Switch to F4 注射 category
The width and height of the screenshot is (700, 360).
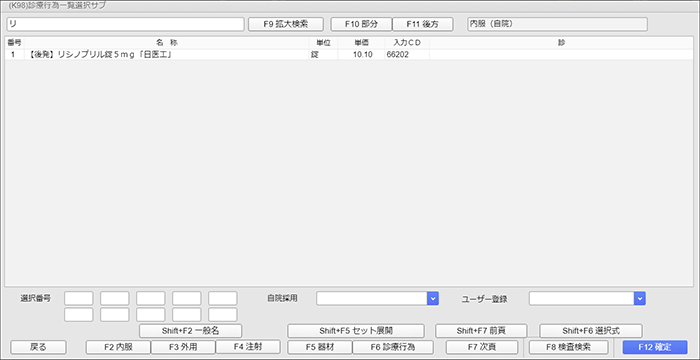[x=248, y=347]
